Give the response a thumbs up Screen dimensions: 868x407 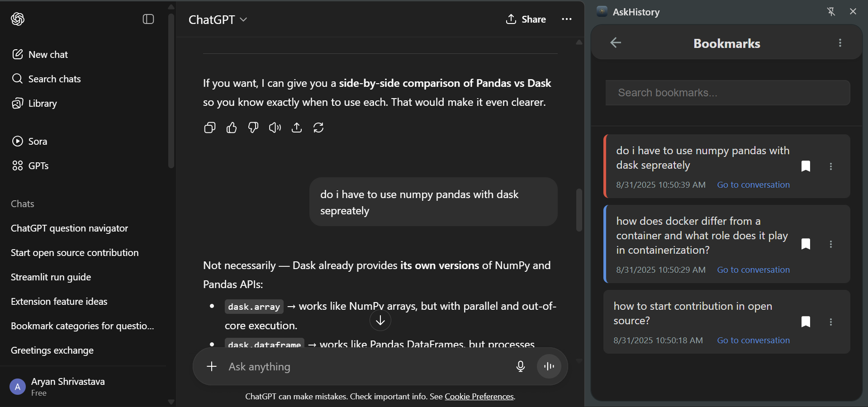point(232,128)
